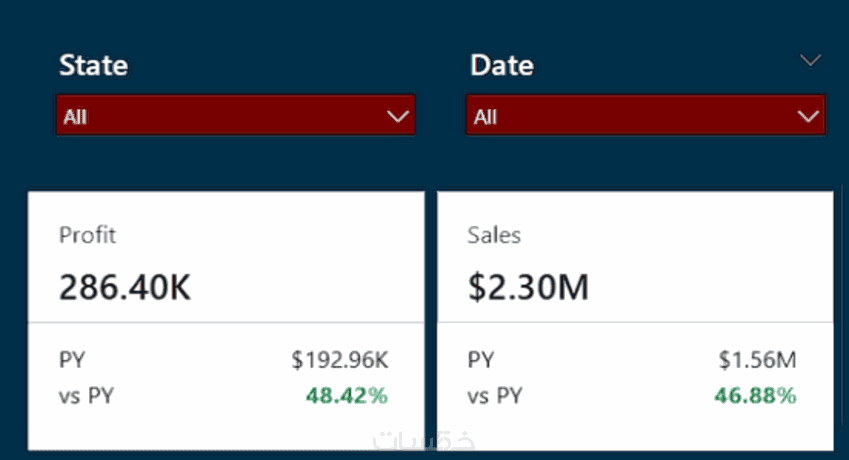Select the $2.30M sales value
The height and width of the screenshot is (460, 849).
click(528, 288)
